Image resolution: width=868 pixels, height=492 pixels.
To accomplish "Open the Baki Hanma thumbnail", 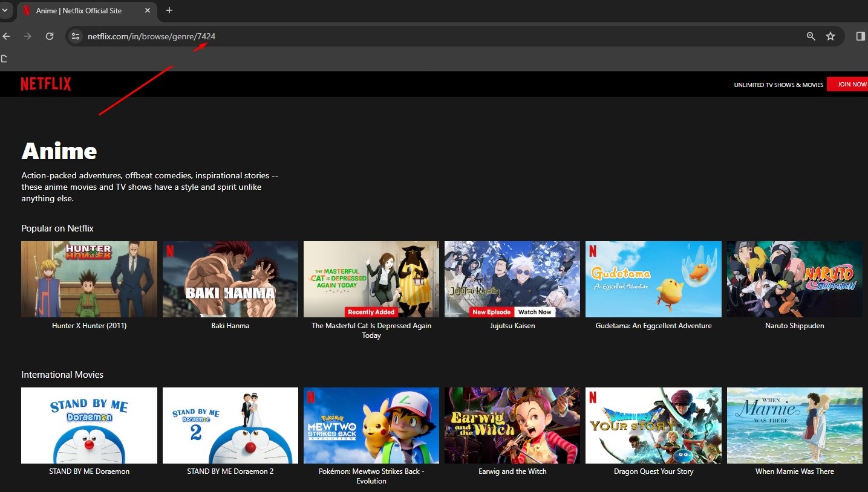I will click(x=230, y=279).
